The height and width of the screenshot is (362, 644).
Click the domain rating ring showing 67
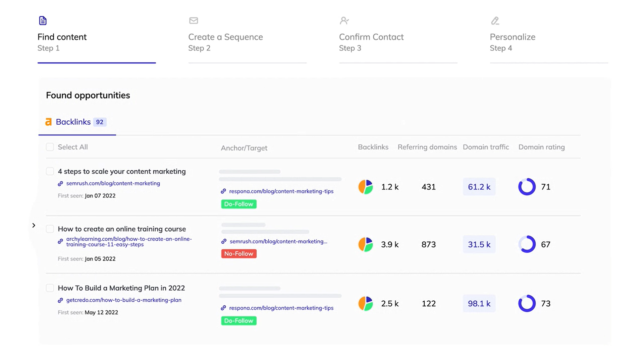[527, 244]
